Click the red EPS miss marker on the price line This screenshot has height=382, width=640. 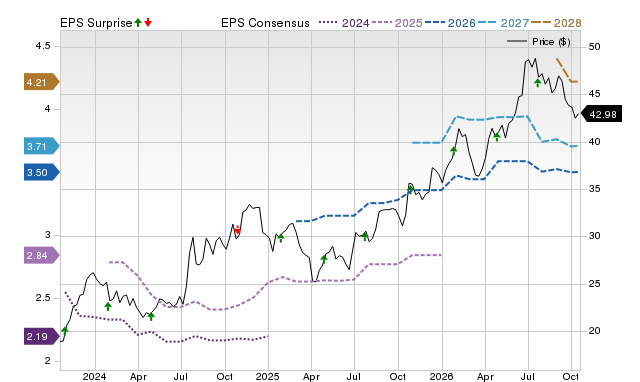(238, 229)
